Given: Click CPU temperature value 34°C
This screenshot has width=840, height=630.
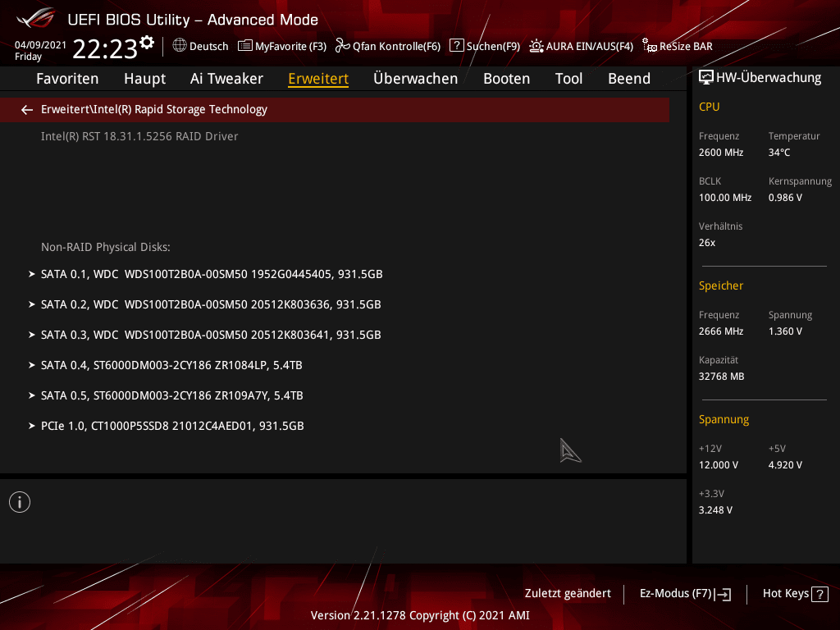Looking at the screenshot, I should (x=779, y=153).
